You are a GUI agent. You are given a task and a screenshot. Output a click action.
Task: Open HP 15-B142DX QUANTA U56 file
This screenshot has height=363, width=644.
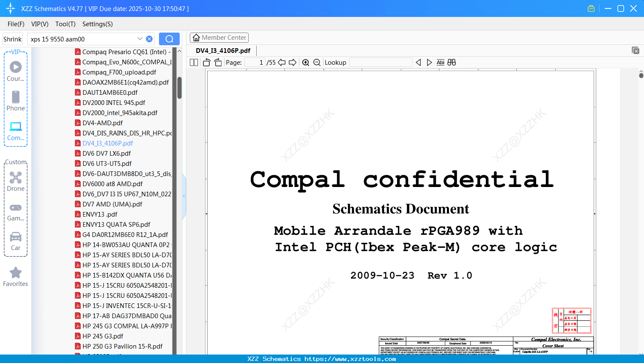(123, 275)
